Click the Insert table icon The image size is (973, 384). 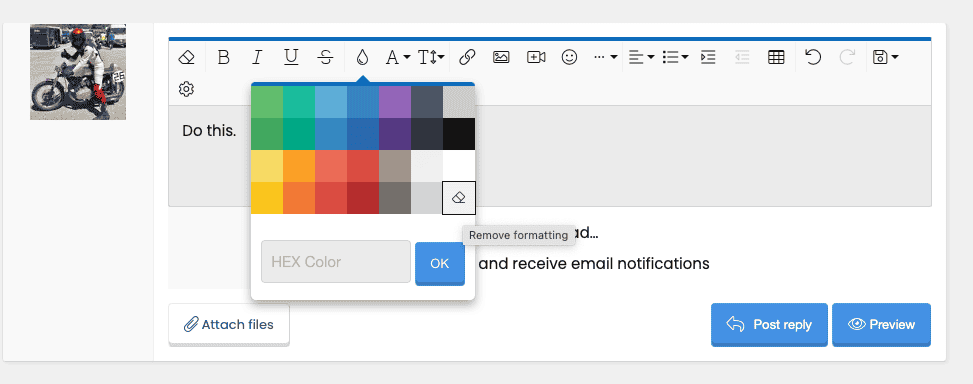776,58
